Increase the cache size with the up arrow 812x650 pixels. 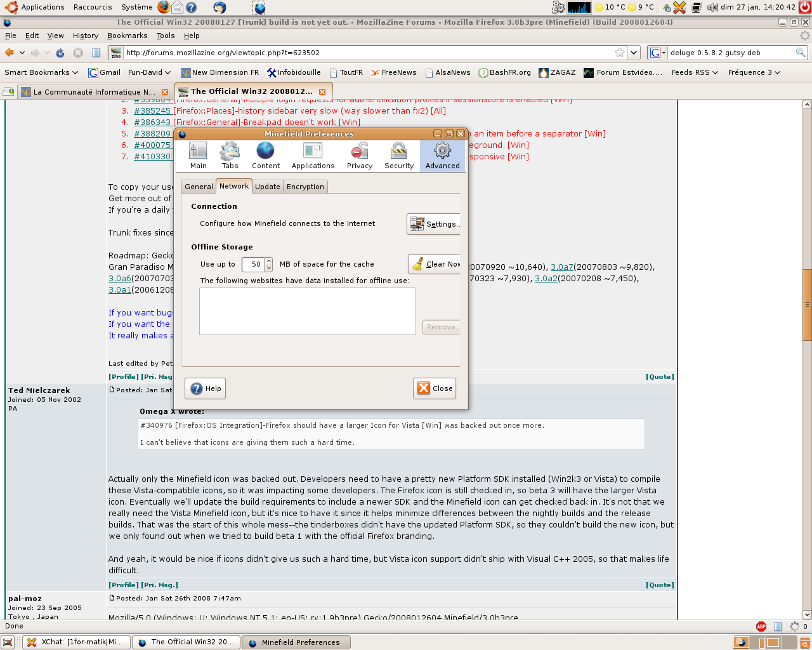click(x=269, y=261)
